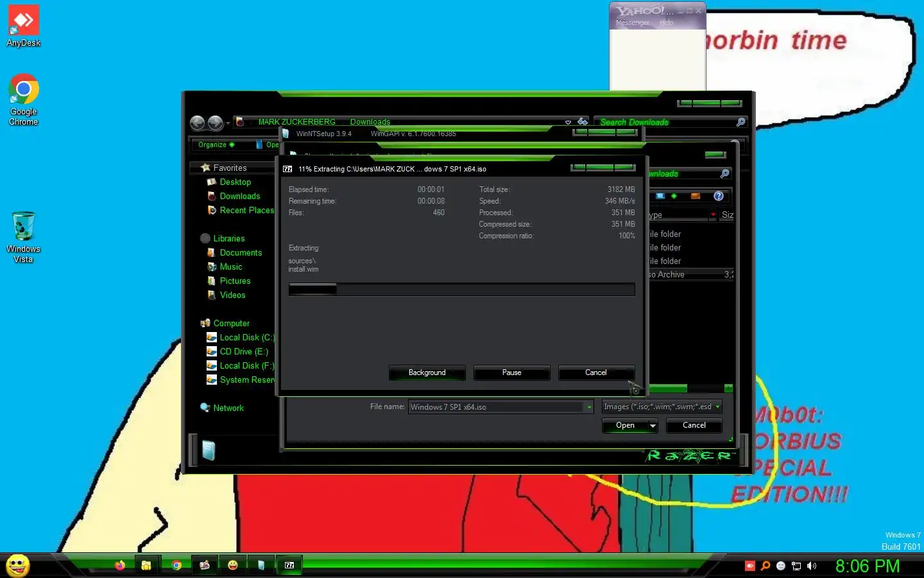Select the iso Archive row in file list
The height and width of the screenshot is (578, 924).
[690, 275]
